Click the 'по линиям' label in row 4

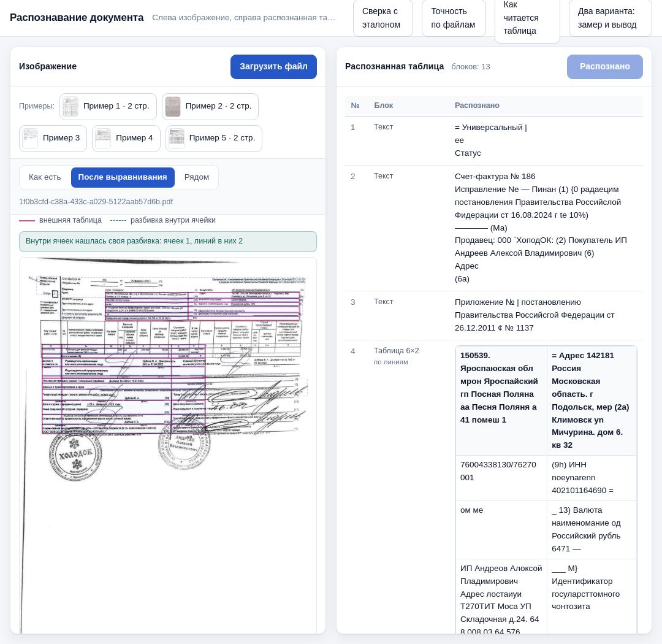coord(391,362)
